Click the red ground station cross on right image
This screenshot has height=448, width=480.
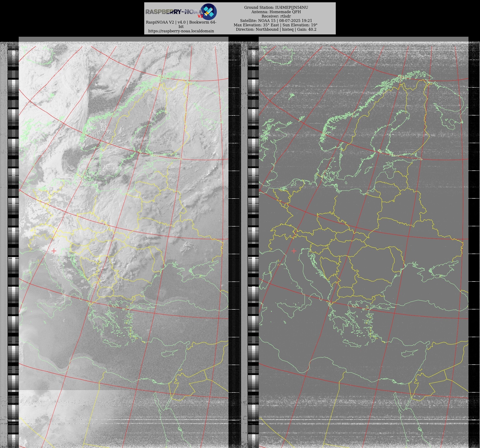294,251
